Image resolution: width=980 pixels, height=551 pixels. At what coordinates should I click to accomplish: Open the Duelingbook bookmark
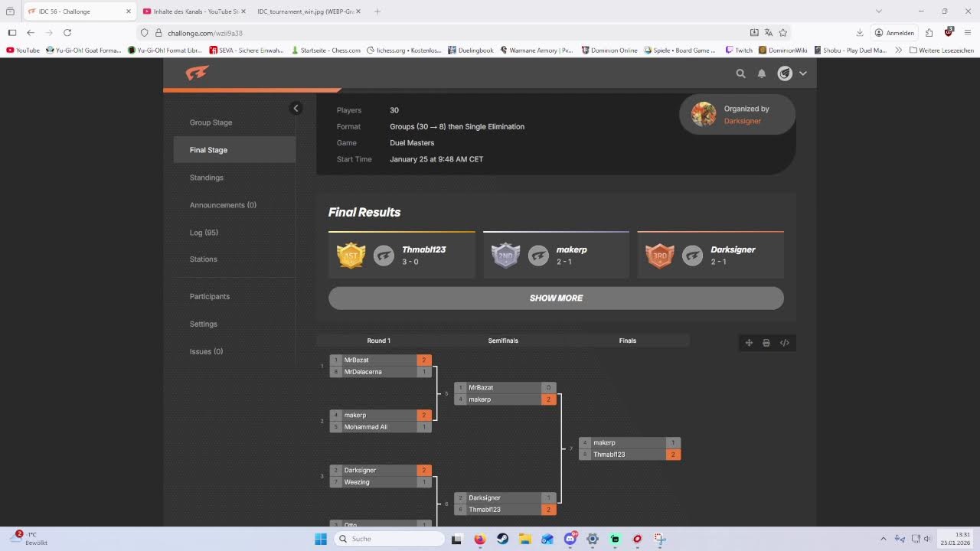[x=471, y=51]
